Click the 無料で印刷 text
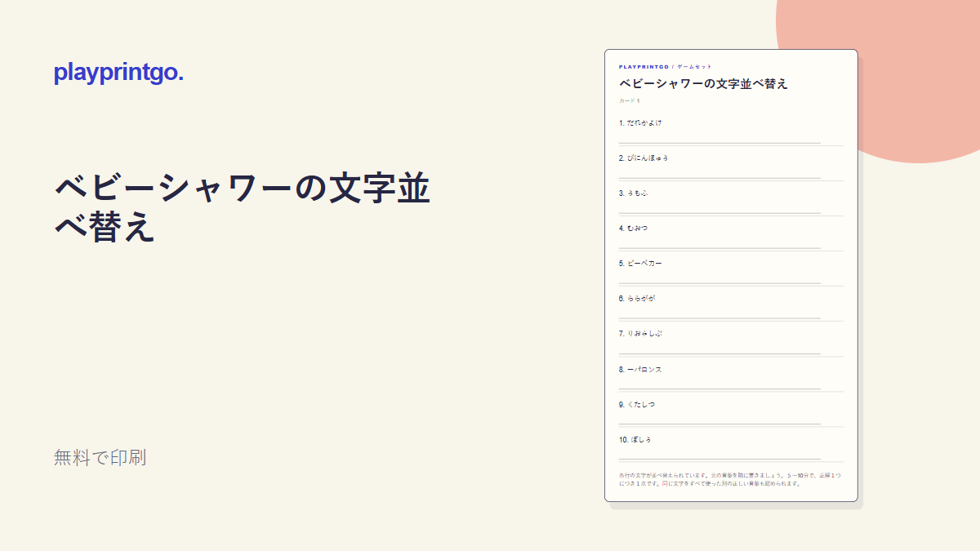The height and width of the screenshot is (551, 980). click(x=100, y=458)
